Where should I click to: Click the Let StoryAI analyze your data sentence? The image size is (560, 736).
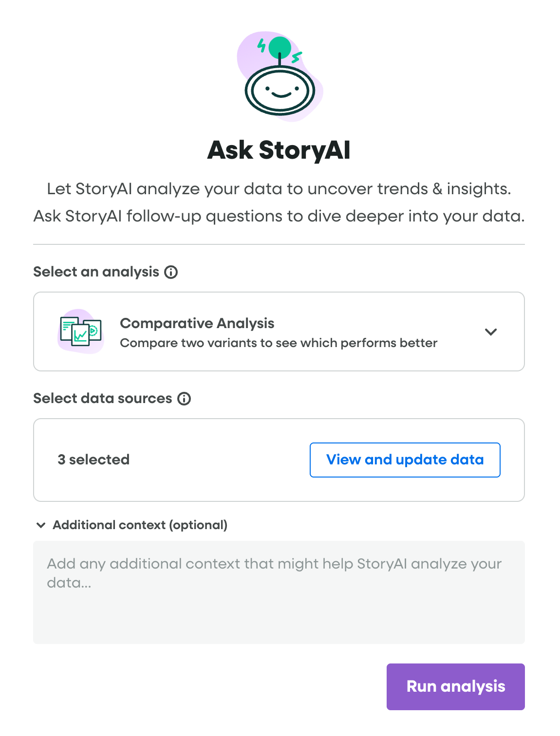(x=279, y=189)
